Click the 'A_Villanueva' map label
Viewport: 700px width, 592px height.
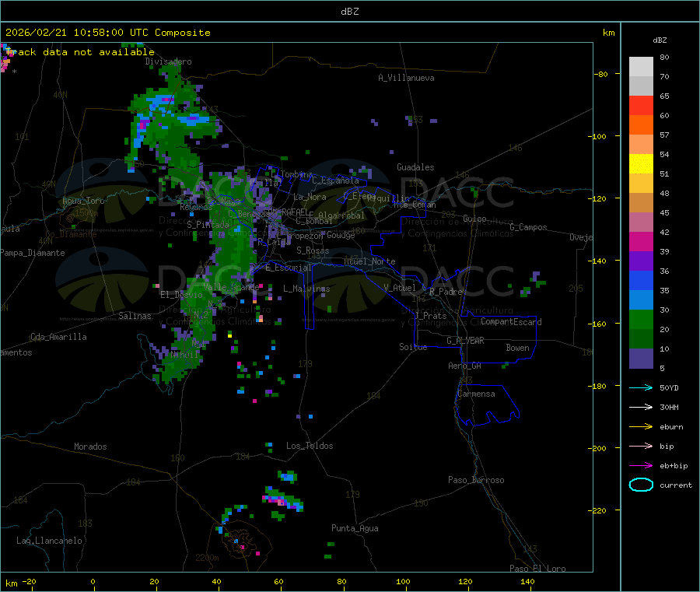click(406, 78)
